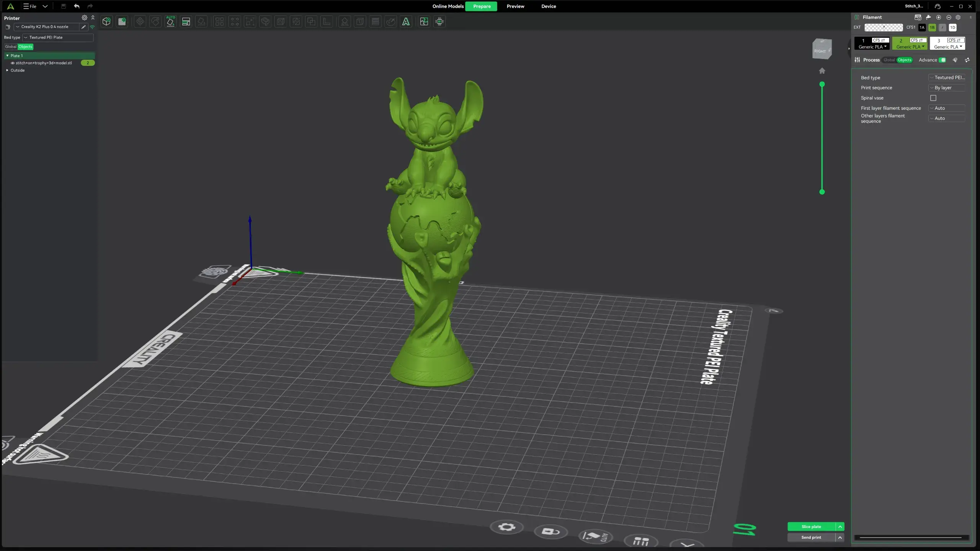The height and width of the screenshot is (551, 980).
Task: Enable the Spiral vase checkbox
Action: tap(933, 98)
